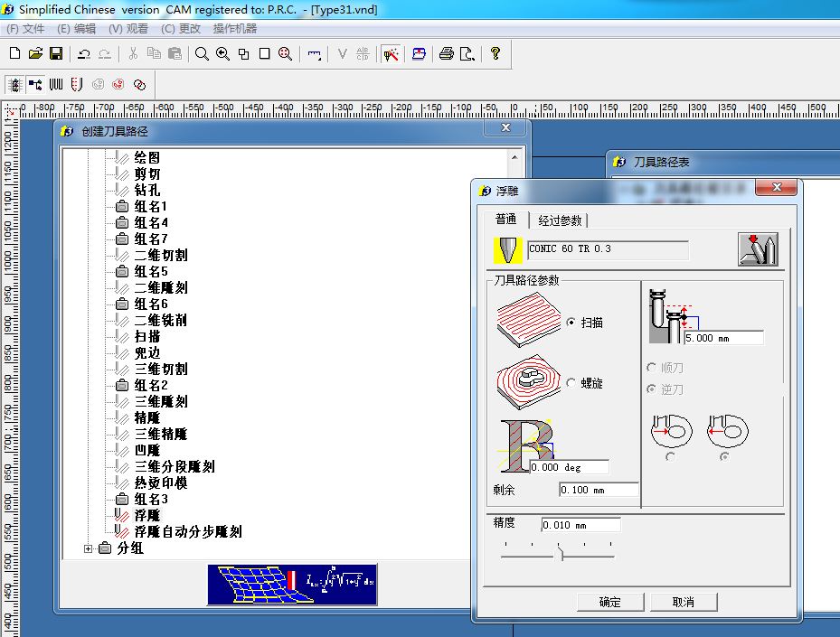This screenshot has height=637, width=840.
Task: Select 钻孔 in the tree
Action: [x=147, y=190]
